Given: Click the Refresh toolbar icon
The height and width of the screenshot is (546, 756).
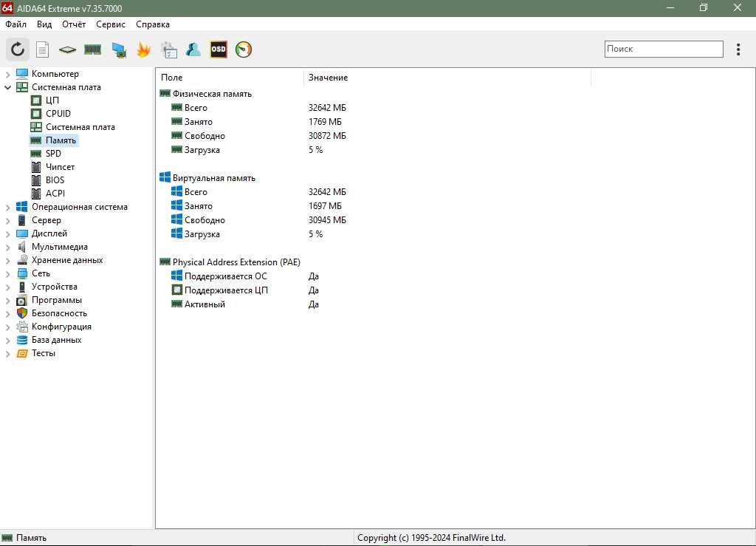Looking at the screenshot, I should pyautogui.click(x=18, y=50).
